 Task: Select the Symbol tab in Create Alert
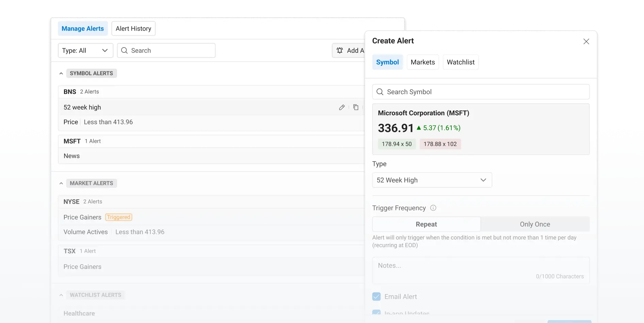click(387, 62)
